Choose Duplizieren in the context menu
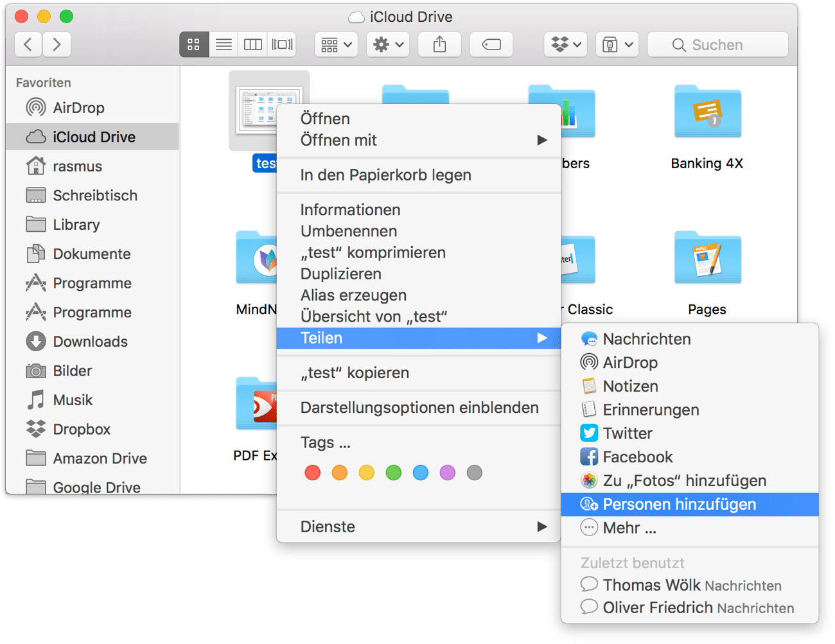 point(419,274)
